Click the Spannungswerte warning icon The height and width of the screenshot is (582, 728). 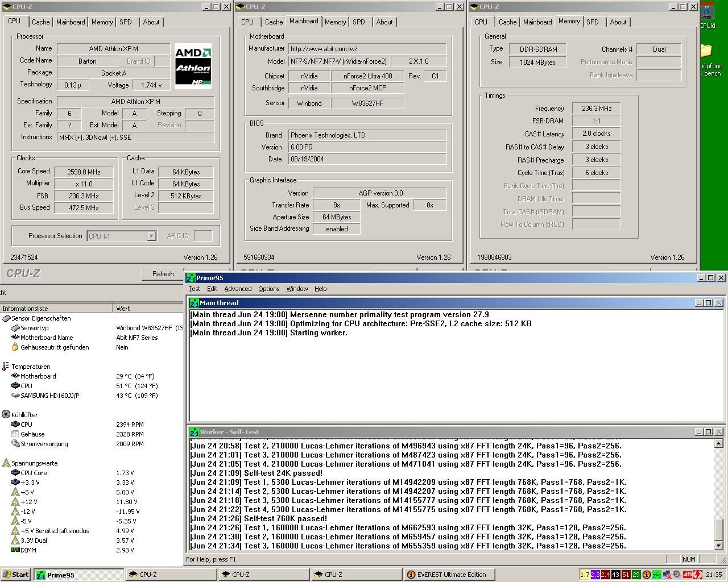[x=6, y=463]
